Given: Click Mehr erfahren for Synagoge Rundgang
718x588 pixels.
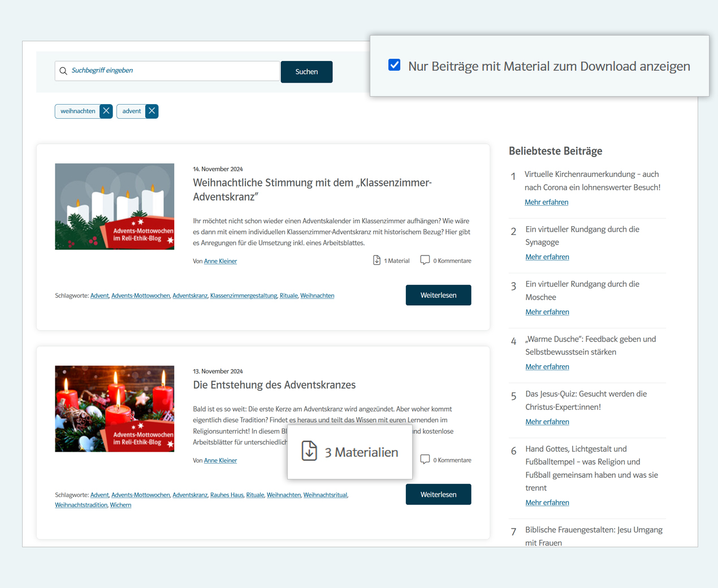Looking at the screenshot, I should 547,257.
